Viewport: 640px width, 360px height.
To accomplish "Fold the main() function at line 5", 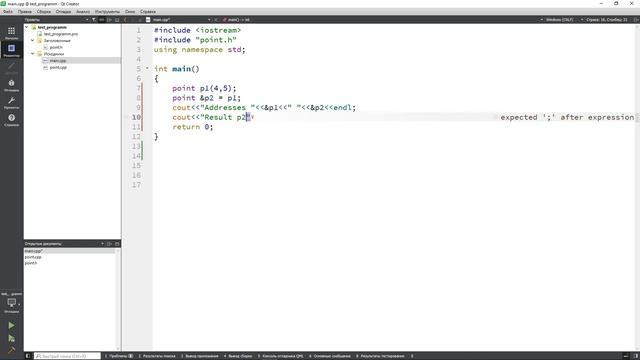I will tap(147, 68).
